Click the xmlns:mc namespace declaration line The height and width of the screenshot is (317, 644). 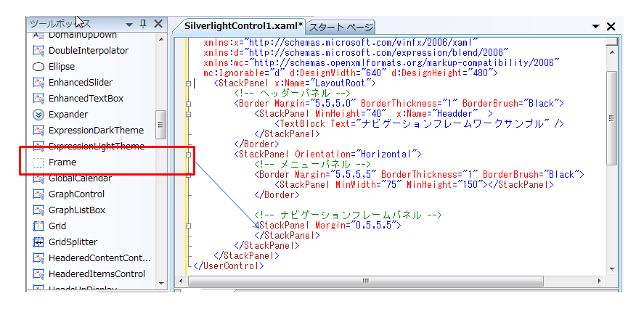pos(382,62)
